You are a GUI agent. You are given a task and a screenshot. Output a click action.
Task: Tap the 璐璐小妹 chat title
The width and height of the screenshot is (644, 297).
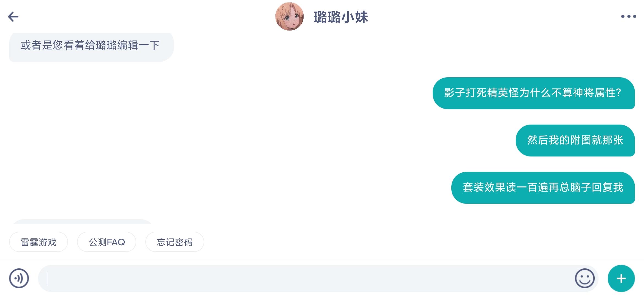(x=341, y=17)
